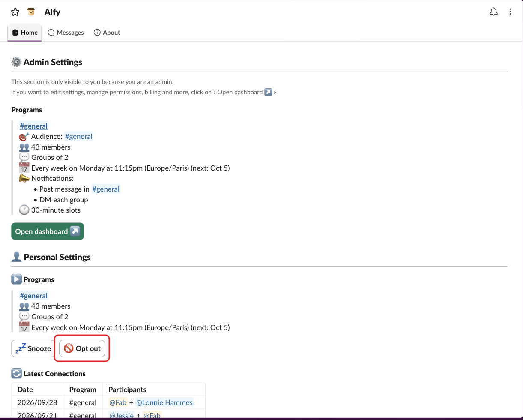Viewport: 523px width, 420px height.
Task: Click the green Open dashboard button
Action: [48, 231]
